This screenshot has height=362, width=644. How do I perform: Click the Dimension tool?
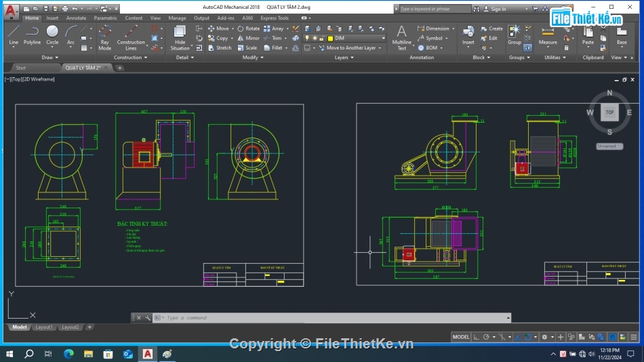pos(433,28)
